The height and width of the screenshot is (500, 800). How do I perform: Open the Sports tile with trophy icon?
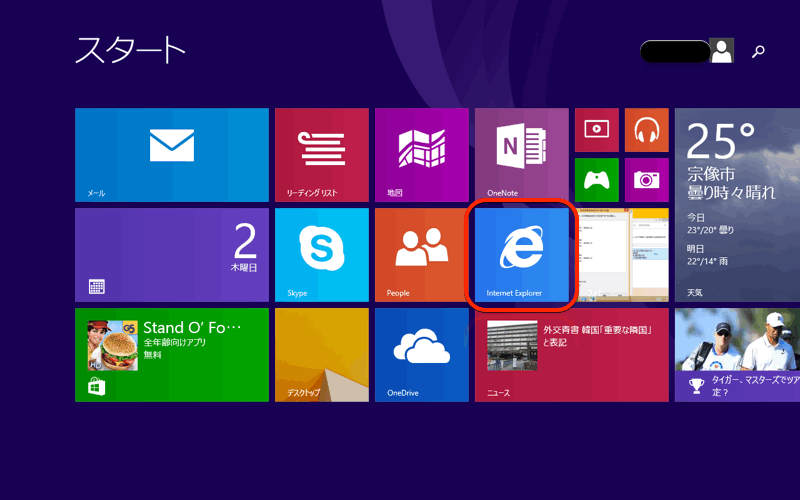click(x=737, y=355)
